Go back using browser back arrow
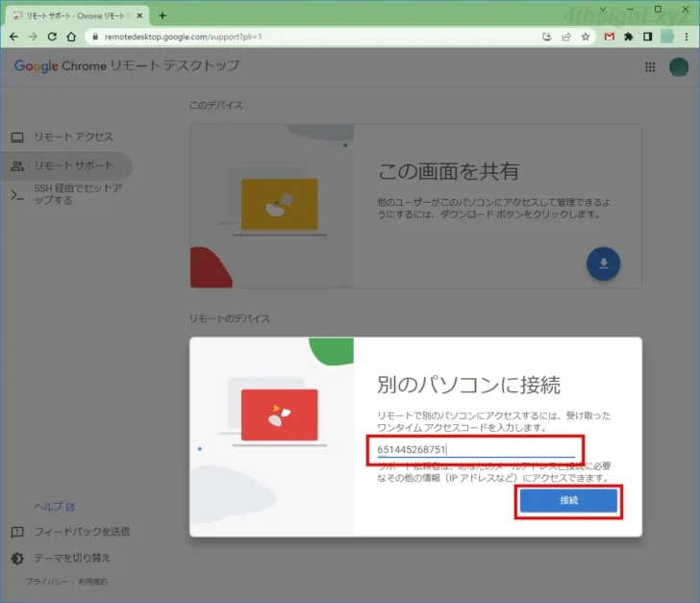Viewport: 700px width, 603px height. point(13,37)
